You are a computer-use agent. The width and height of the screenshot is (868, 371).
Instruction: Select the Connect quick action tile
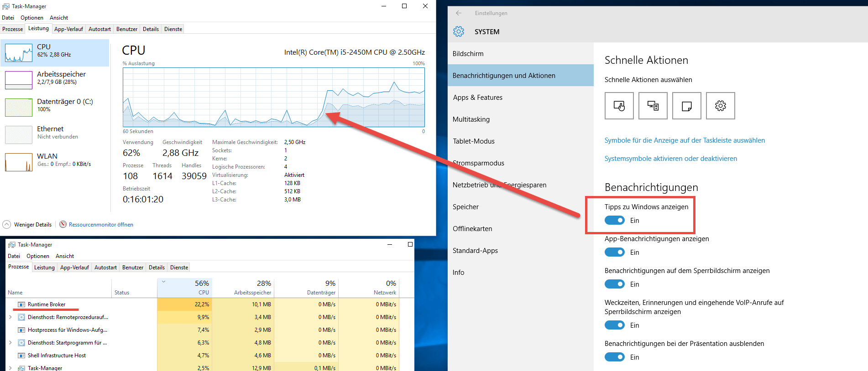(x=653, y=106)
